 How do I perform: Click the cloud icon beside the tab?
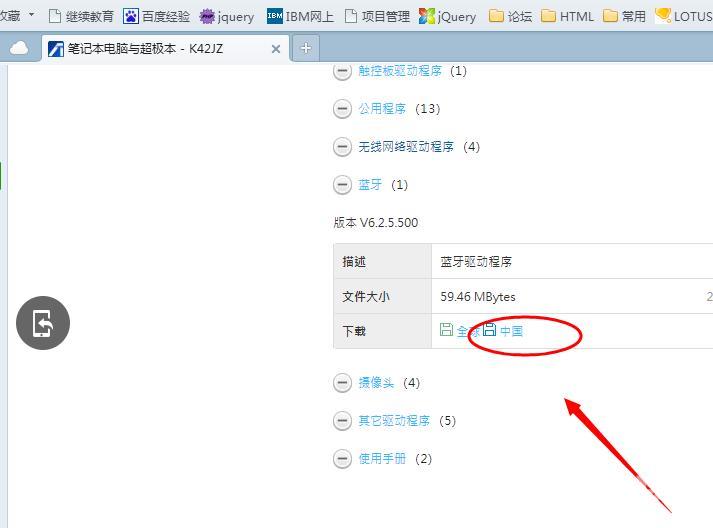point(19,48)
